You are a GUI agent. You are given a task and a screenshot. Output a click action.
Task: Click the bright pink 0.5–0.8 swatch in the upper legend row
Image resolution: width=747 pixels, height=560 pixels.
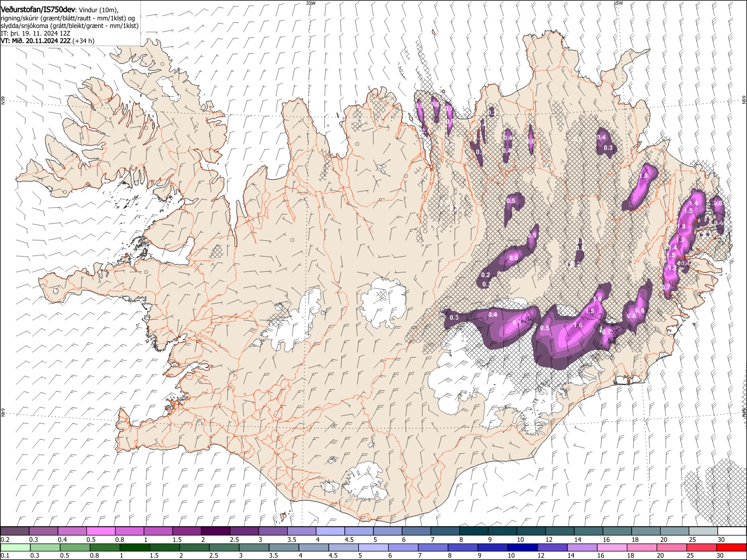click(100, 531)
